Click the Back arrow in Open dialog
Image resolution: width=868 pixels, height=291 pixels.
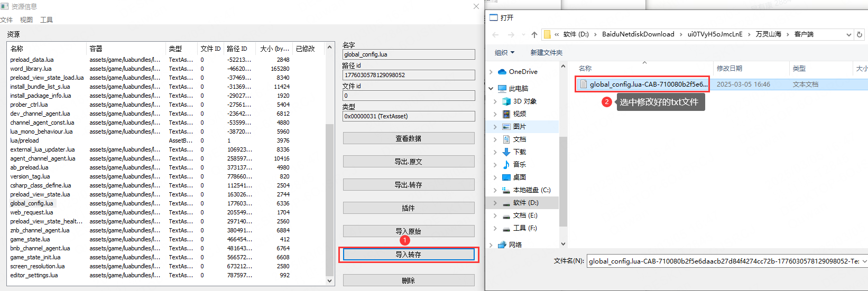495,35
